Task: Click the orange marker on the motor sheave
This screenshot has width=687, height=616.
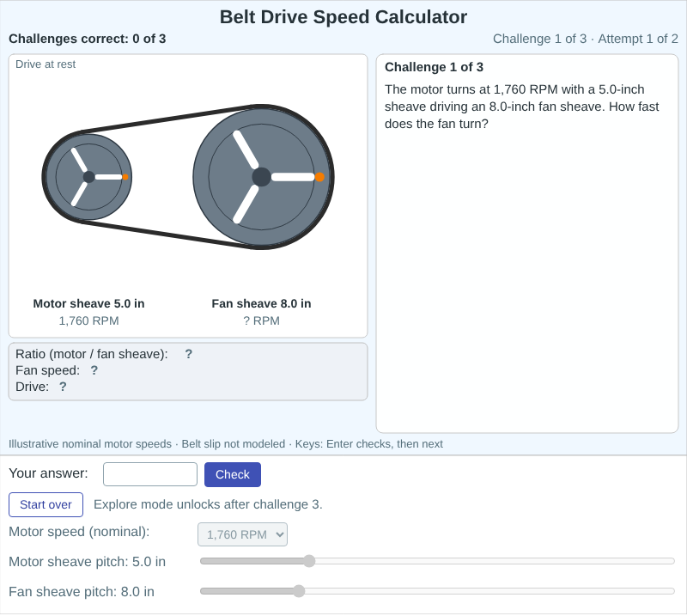Action: [125, 177]
